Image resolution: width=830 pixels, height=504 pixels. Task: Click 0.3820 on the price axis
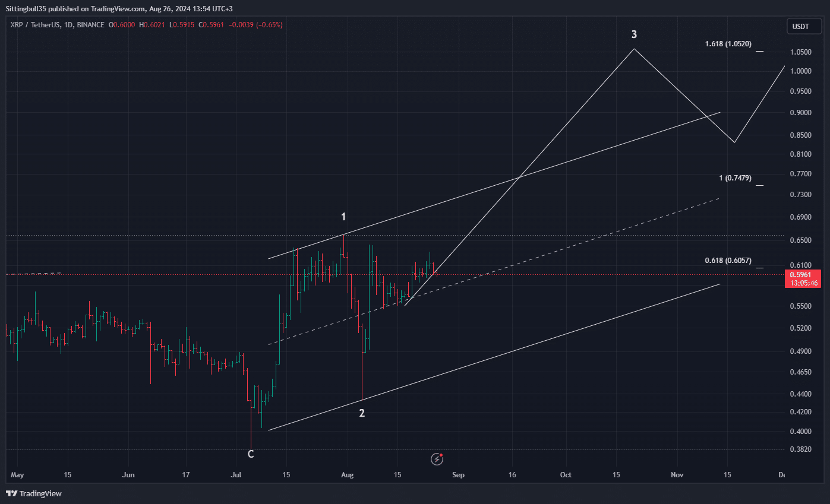click(801, 449)
